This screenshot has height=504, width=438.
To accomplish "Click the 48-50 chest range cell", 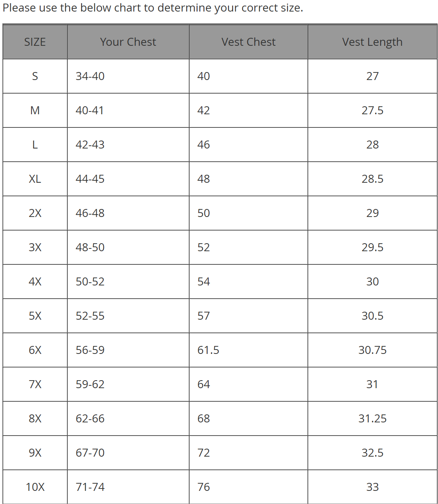I will [90, 247].
